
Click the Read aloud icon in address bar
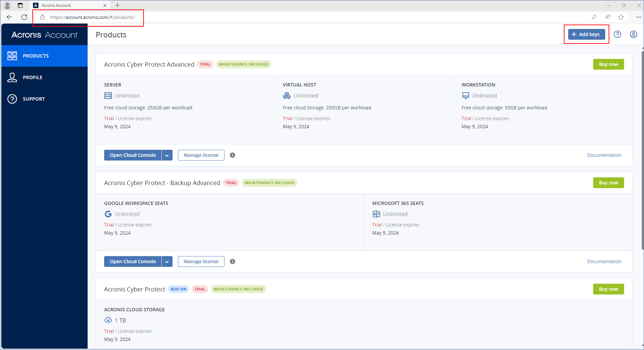pyautogui.click(x=608, y=17)
